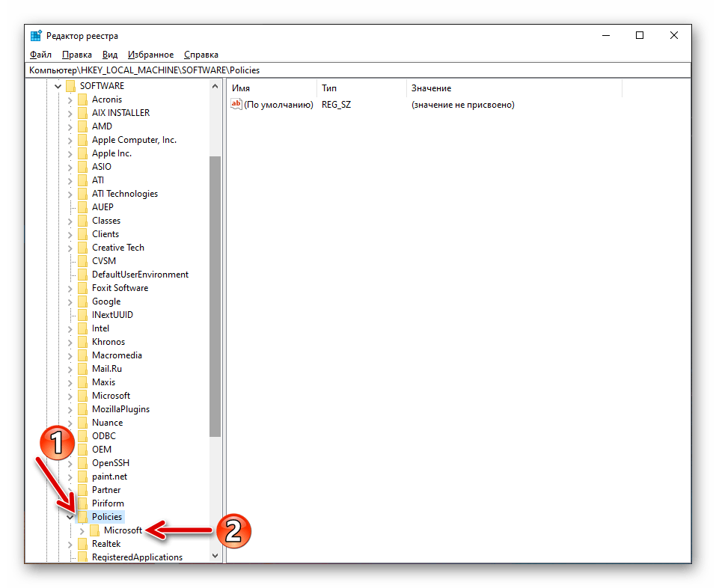Click the Apple Inc. folder icon

point(82,153)
